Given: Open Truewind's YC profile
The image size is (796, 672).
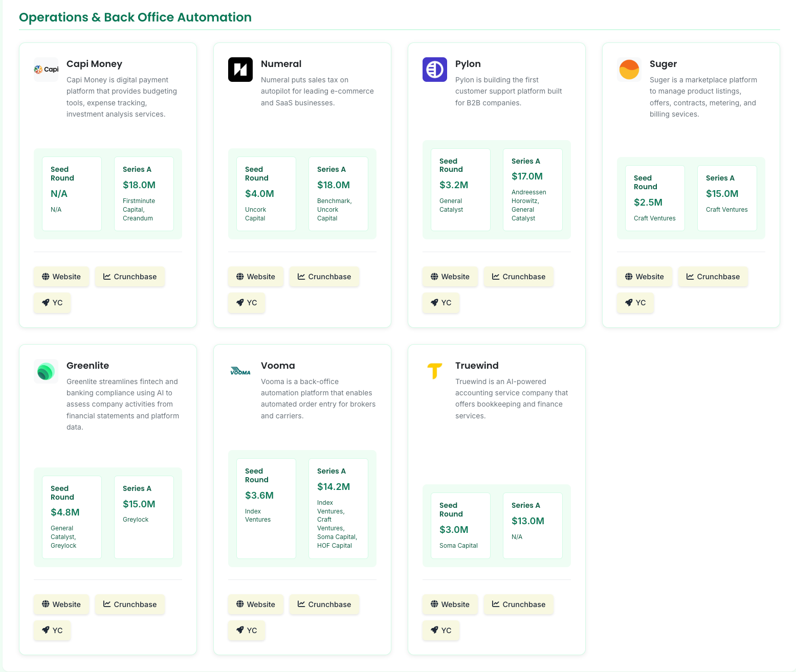Looking at the screenshot, I should [x=441, y=631].
